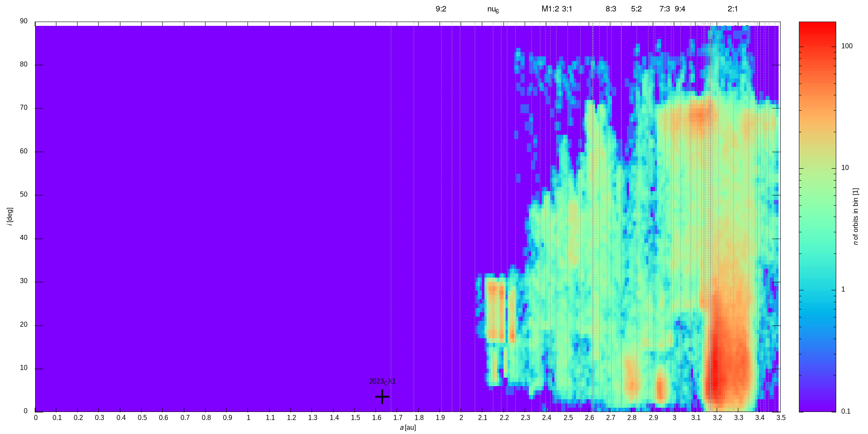Click the 'M1:2' resonance label
Viewport: 868px width, 434px height.
550,9
